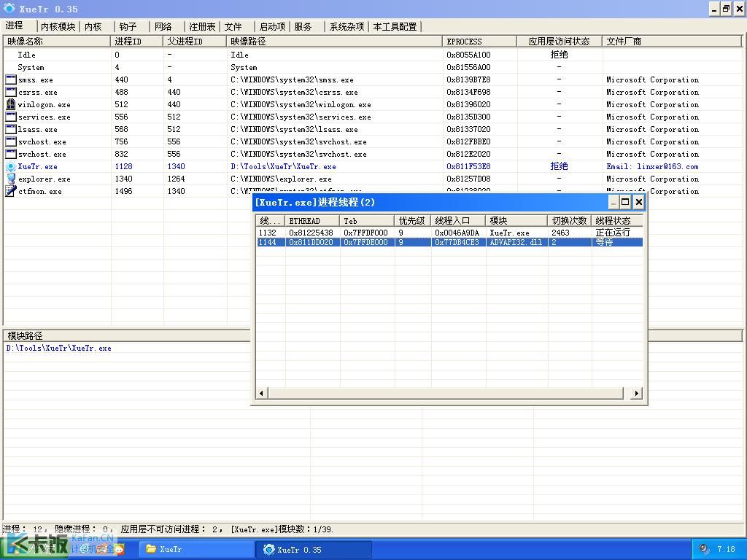
Task: Open the 启动项 tab
Action: (272, 27)
